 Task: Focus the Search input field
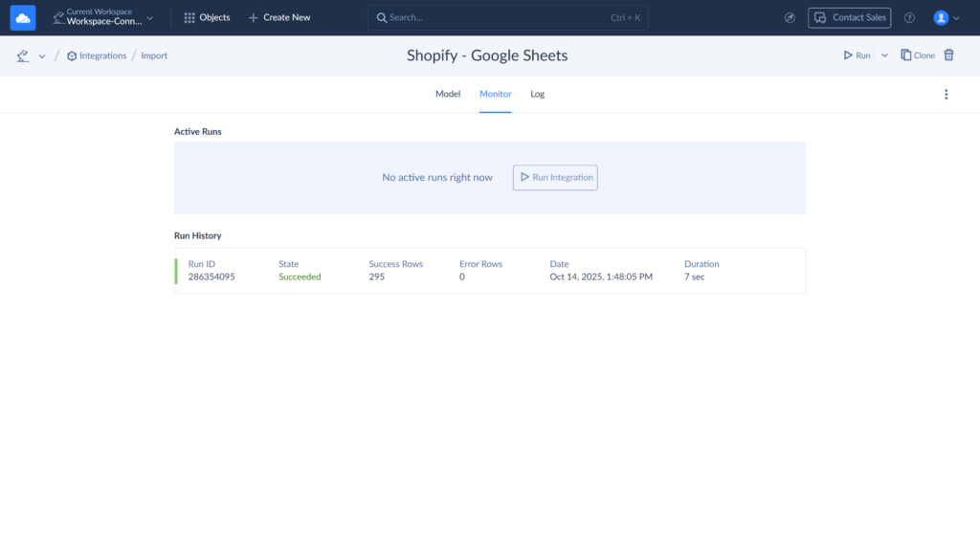[x=498, y=17]
